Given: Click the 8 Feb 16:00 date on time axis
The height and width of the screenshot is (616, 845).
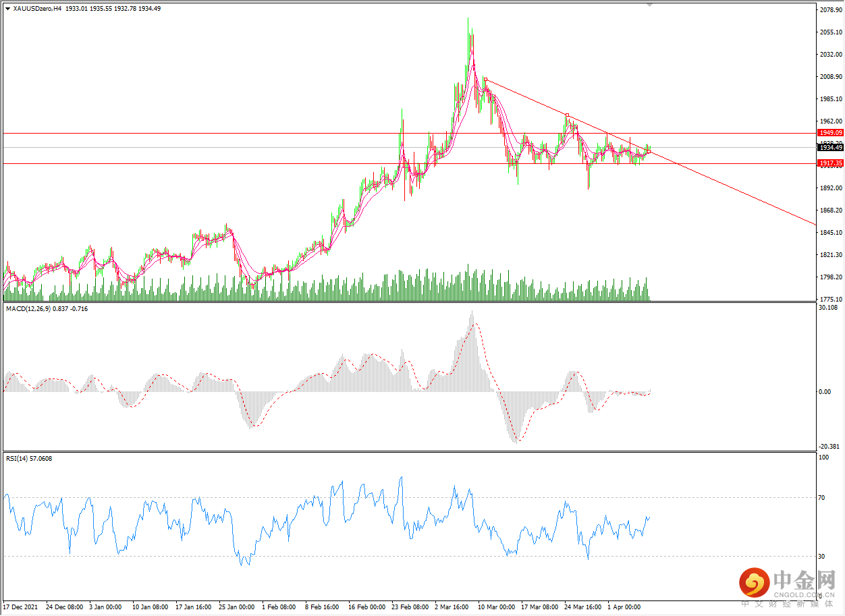Looking at the screenshot, I should [x=323, y=607].
